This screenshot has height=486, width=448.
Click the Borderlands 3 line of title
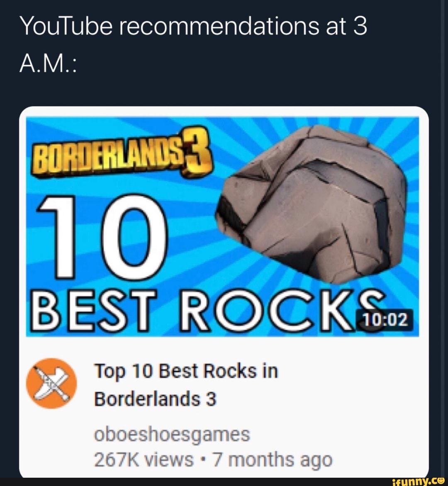155,399
